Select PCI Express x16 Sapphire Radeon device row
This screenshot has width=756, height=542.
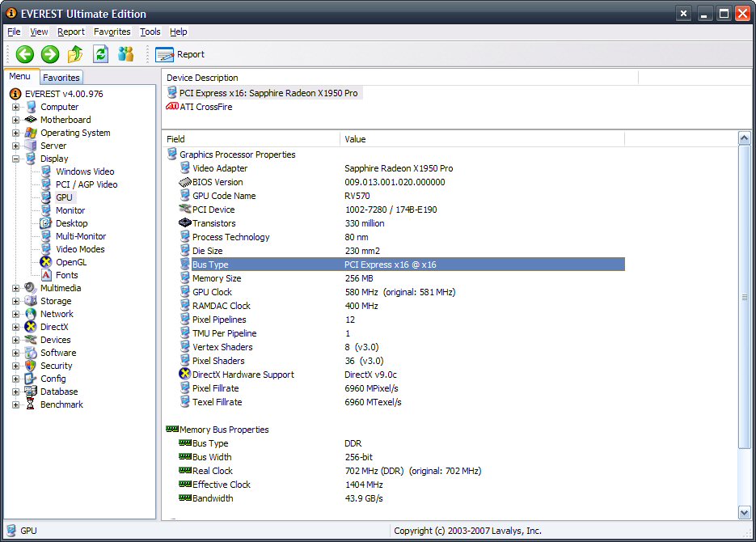pos(263,93)
